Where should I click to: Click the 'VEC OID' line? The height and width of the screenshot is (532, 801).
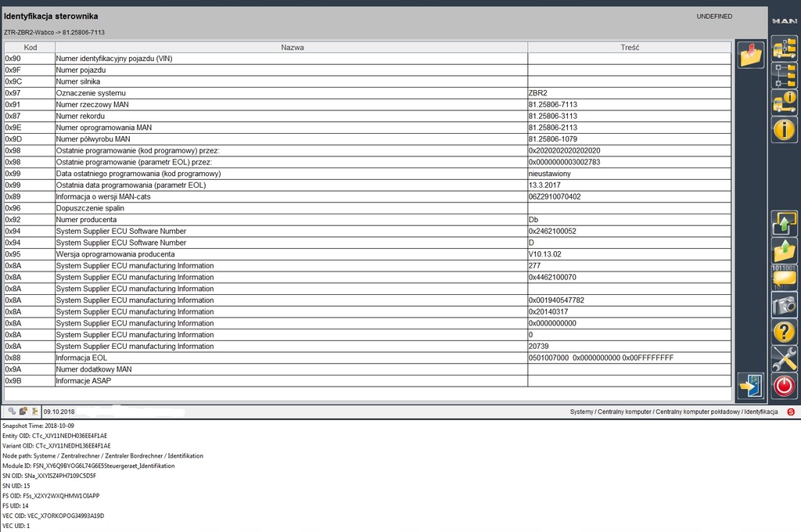(x=53, y=516)
